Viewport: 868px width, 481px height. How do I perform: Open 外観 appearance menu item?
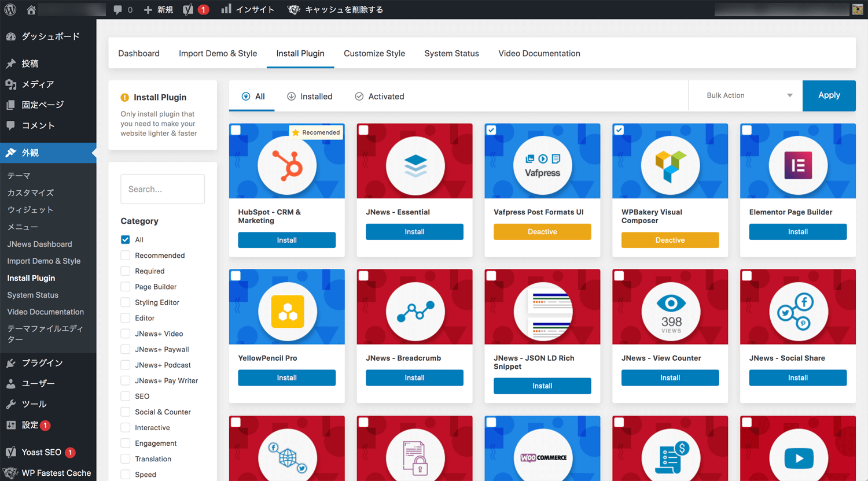point(48,153)
